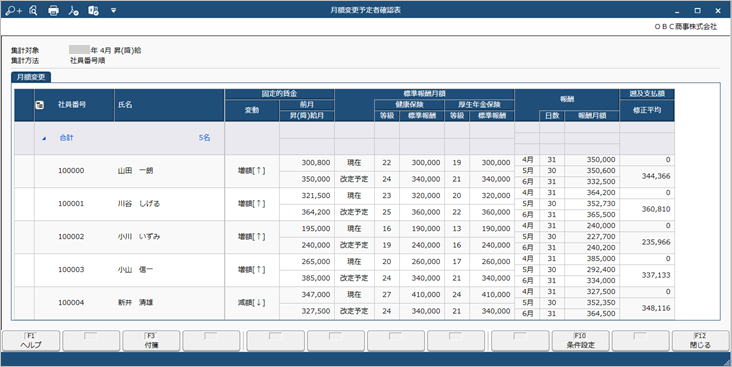Click the 348,116 corrected average value
Screen dimensions: 732x367
click(x=656, y=308)
